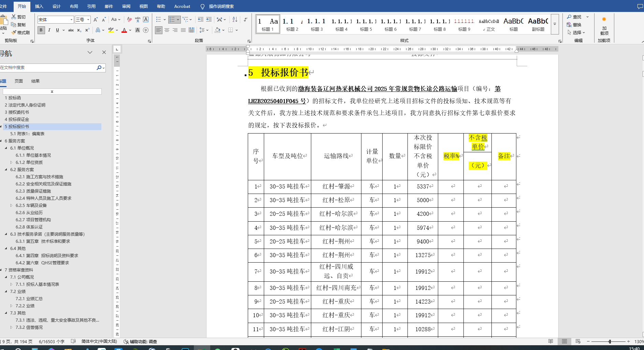Switch to Web Layout view in status bar
Image resolution: width=644 pixels, height=350 pixels.
tap(578, 341)
